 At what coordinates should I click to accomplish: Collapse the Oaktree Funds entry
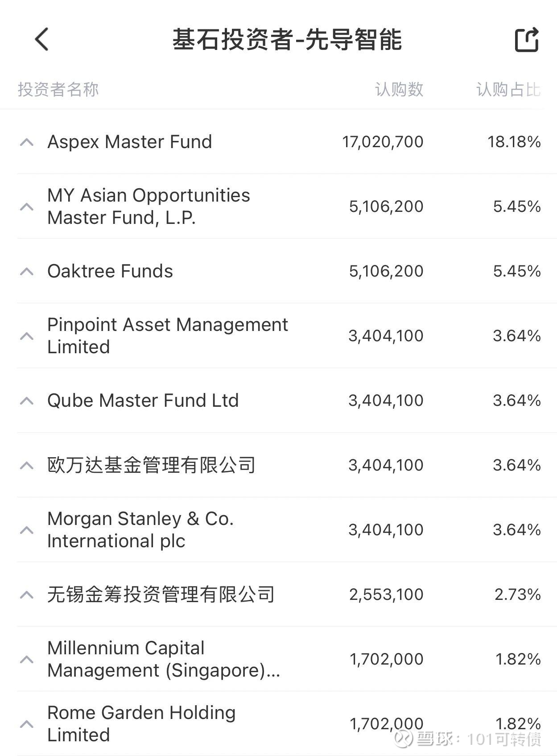click(27, 271)
